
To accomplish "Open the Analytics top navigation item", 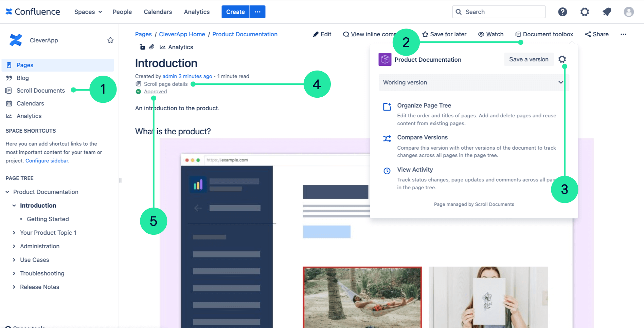I will coord(197,12).
